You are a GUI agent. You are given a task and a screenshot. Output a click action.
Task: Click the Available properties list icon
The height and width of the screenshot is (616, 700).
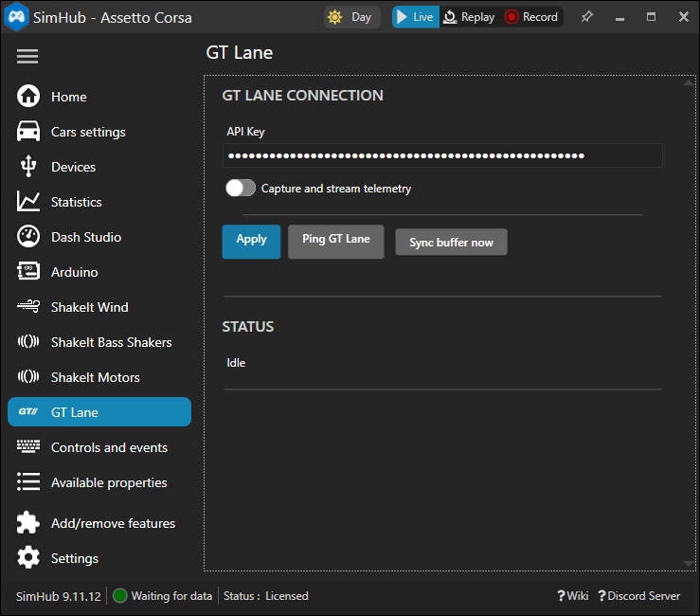click(28, 481)
